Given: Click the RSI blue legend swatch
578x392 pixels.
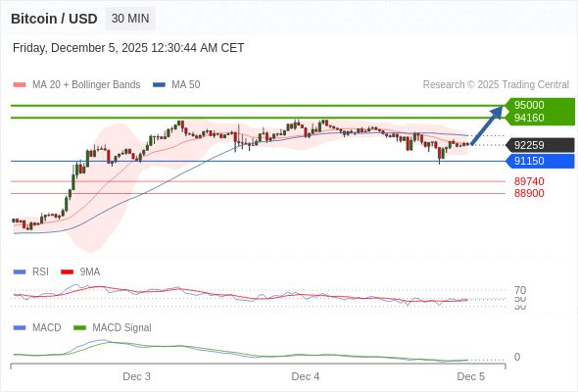Looking at the screenshot, I should click(x=20, y=272).
